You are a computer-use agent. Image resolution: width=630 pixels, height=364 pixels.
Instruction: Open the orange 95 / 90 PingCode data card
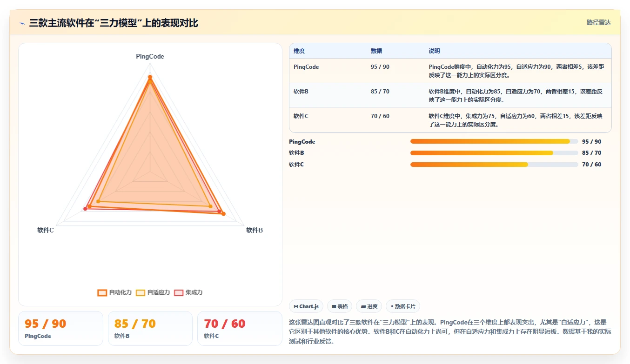click(x=60, y=328)
